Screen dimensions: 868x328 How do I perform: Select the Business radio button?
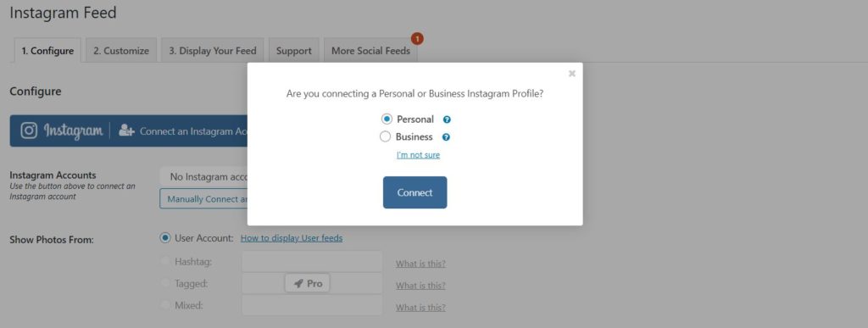tap(386, 136)
